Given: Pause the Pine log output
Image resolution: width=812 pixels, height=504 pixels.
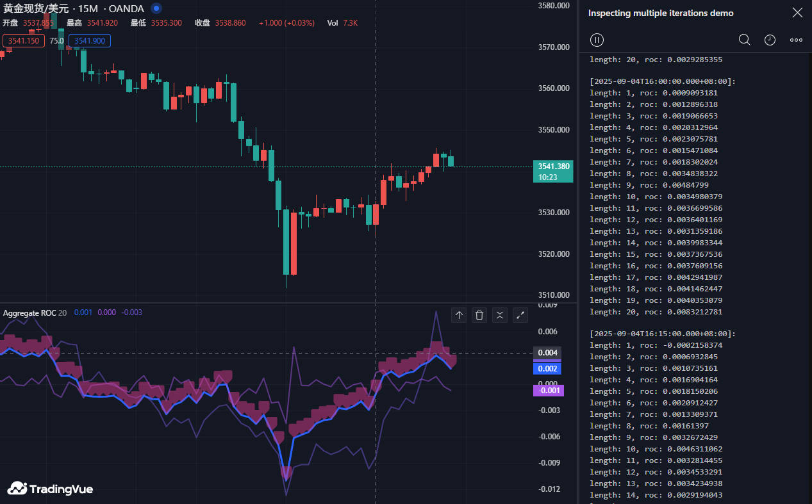Looking at the screenshot, I should coord(597,40).
